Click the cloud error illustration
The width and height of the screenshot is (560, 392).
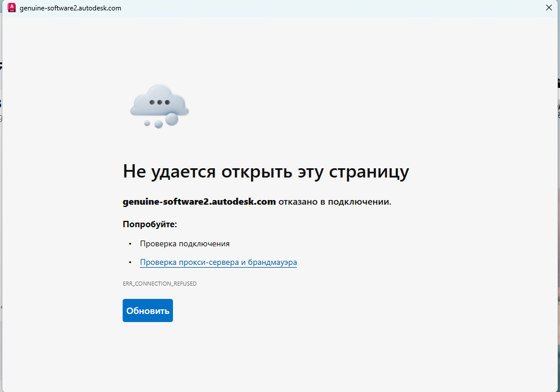click(159, 106)
